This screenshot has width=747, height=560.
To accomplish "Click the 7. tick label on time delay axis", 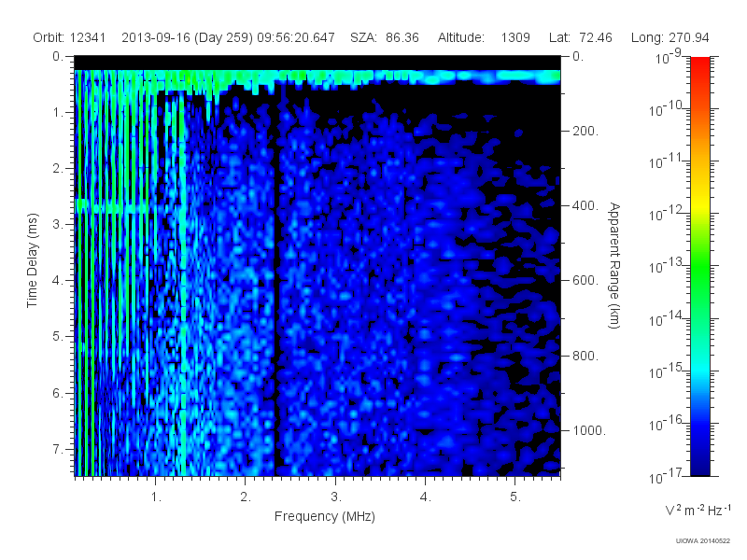I will coord(58,449).
